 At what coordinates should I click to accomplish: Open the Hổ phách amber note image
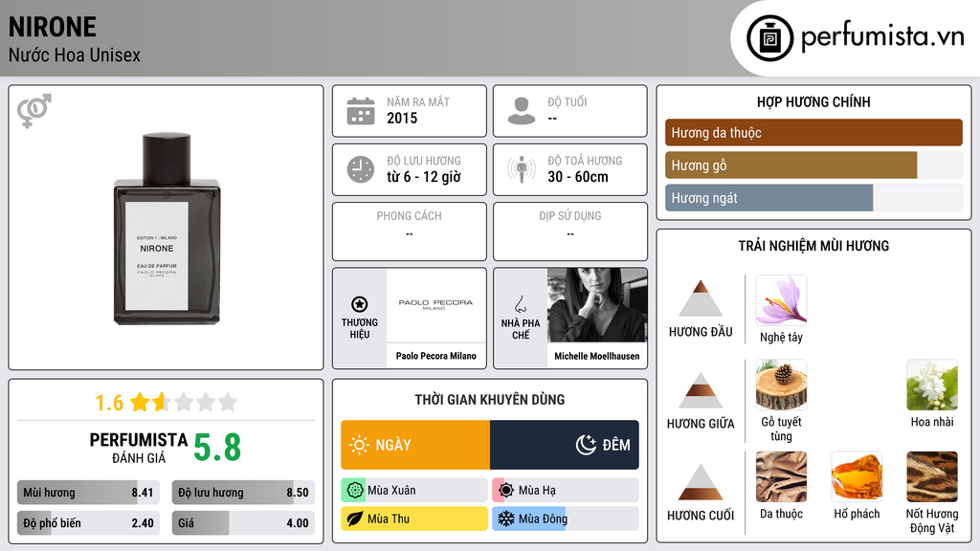(x=857, y=476)
